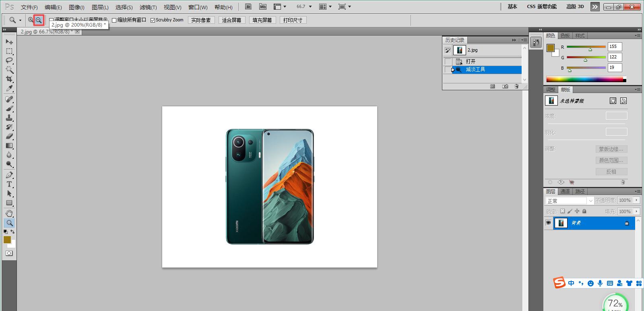
Task: Select the Dodge tool in toolbox
Action: click(9, 164)
